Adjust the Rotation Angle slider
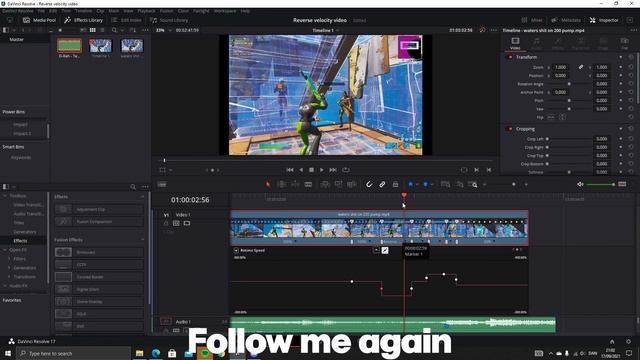Viewport: 640px width, 360px height. tap(569, 84)
